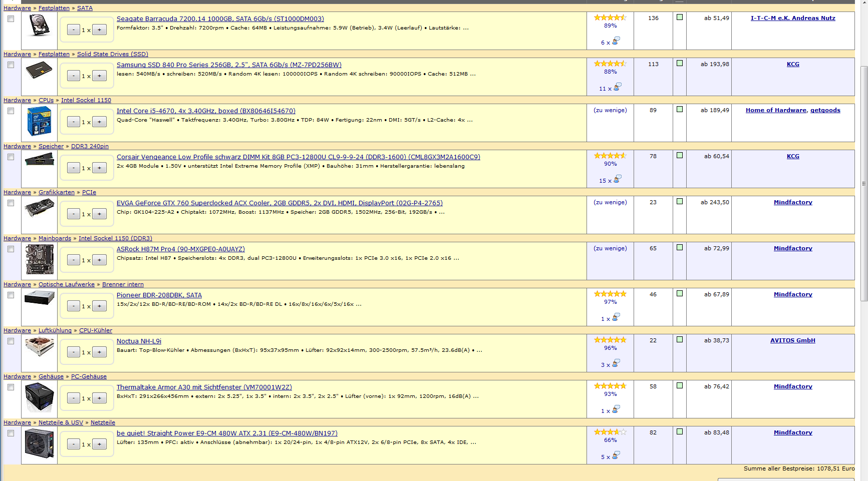Viewport: 868px width, 481px height.
Task: Visit vendor Home of Hardware
Action: tap(776, 110)
